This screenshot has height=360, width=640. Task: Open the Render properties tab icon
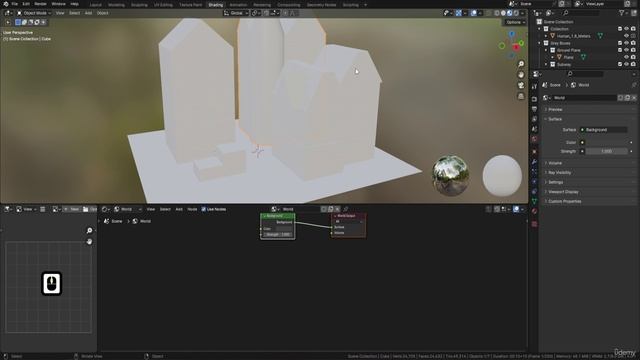534,99
